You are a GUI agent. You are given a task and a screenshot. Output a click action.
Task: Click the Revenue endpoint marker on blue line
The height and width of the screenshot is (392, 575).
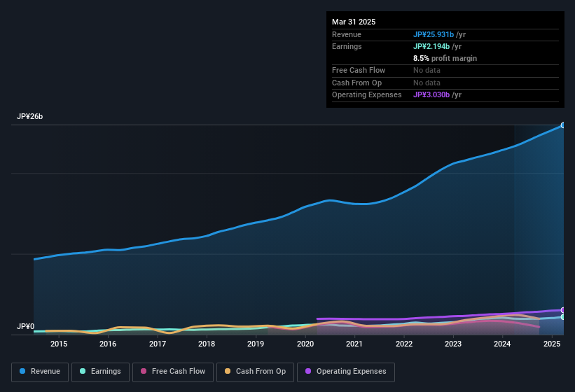click(x=563, y=125)
